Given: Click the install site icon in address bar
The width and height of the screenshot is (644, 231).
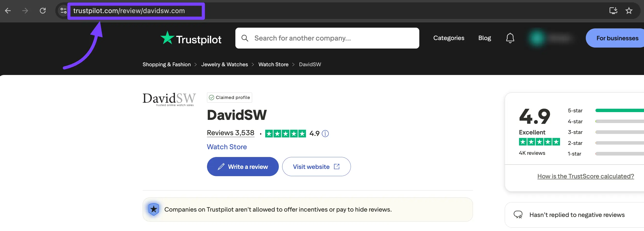Looking at the screenshot, I should [613, 11].
